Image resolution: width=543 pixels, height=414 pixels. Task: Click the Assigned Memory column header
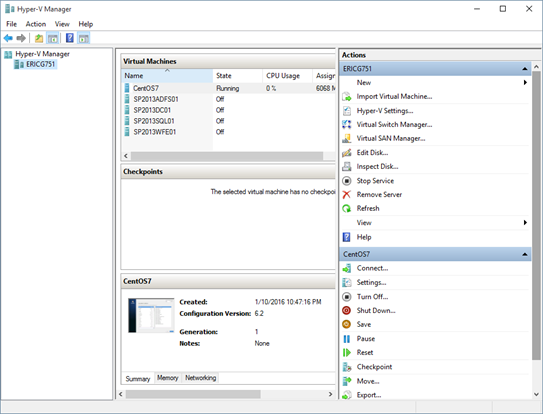click(x=324, y=76)
